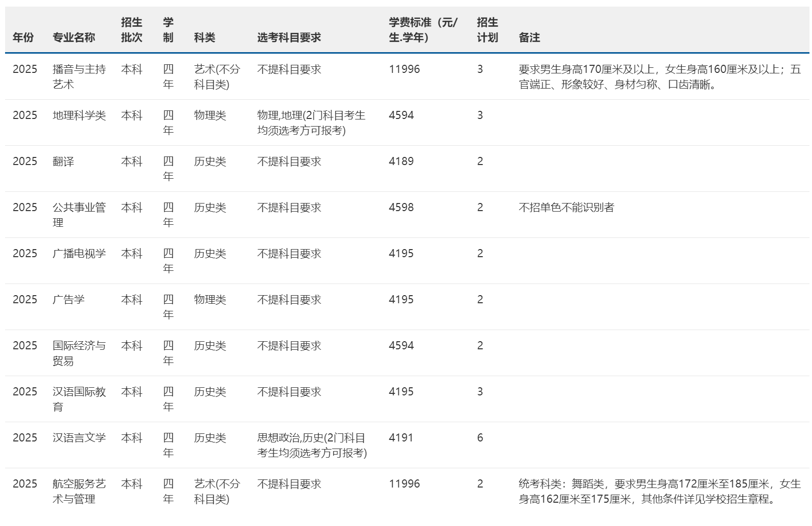The width and height of the screenshot is (812, 526).
Task: Click the 汉语国际教育 major name
Action: 79,399
